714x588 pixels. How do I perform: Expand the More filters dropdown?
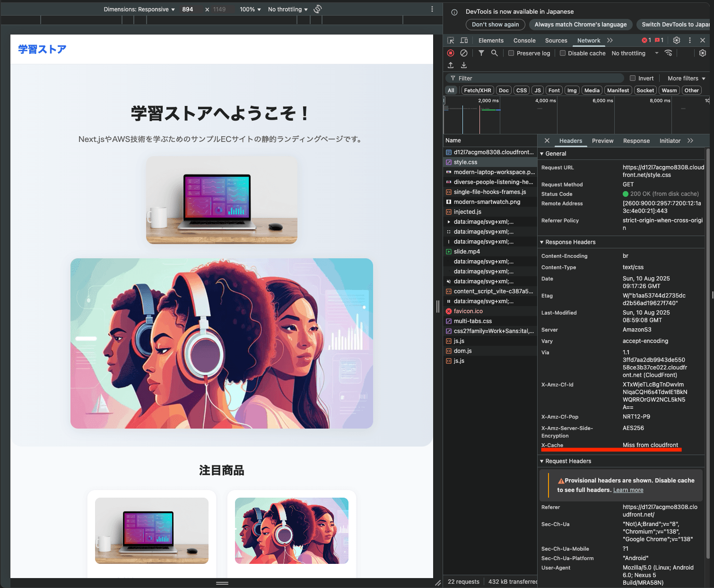686,79
